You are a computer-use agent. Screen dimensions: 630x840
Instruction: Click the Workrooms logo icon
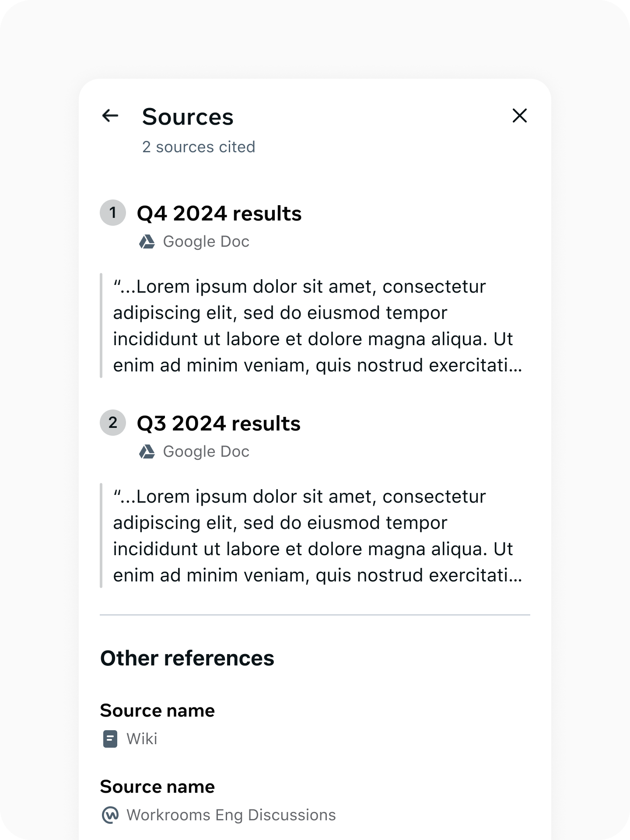(110, 815)
